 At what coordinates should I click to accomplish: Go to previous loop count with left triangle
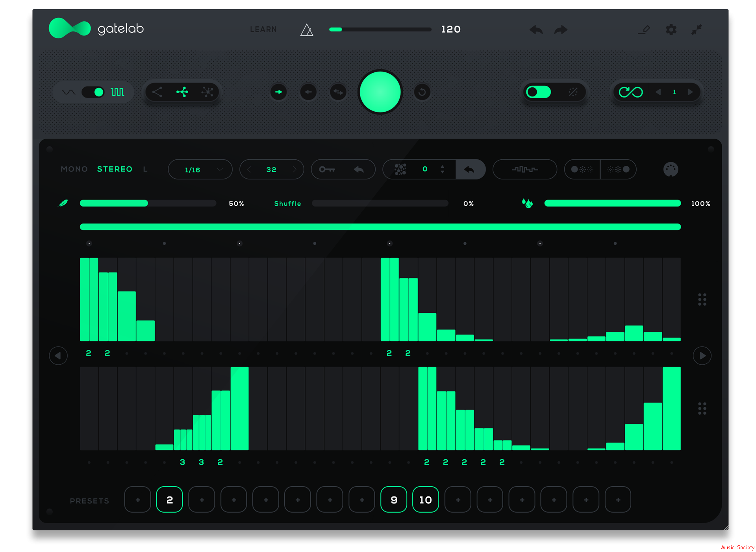pyautogui.click(x=658, y=92)
